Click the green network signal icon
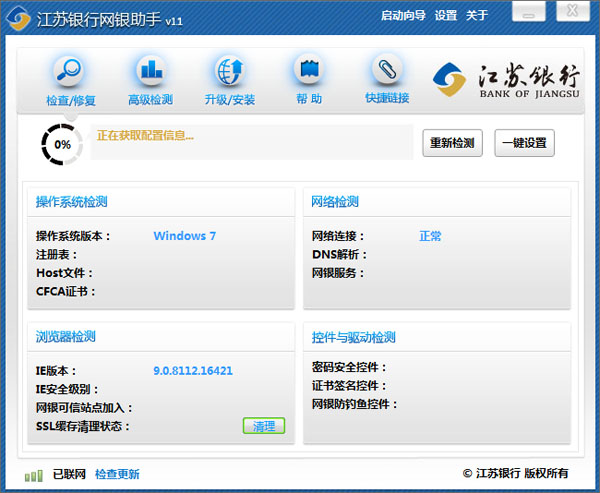The height and width of the screenshot is (493, 600). pos(34,474)
